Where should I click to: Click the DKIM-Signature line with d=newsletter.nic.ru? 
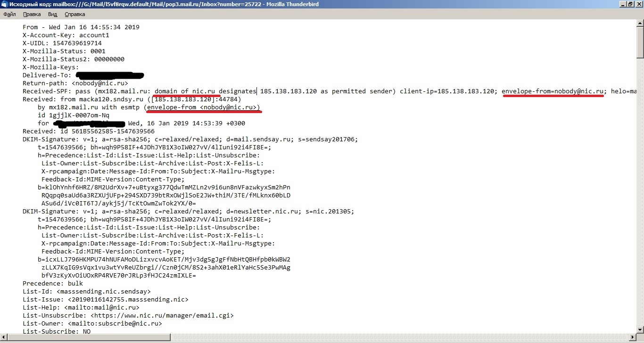(x=189, y=211)
